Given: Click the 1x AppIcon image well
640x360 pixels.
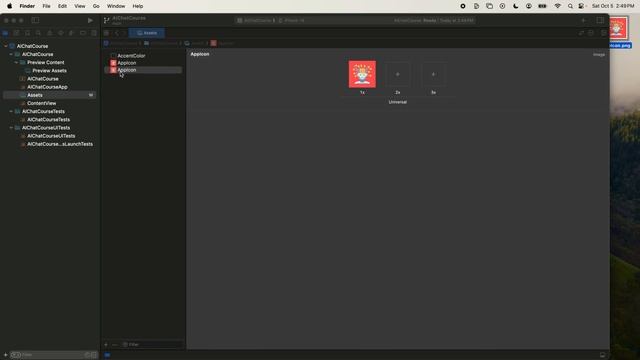Looking at the screenshot, I should (x=362, y=74).
